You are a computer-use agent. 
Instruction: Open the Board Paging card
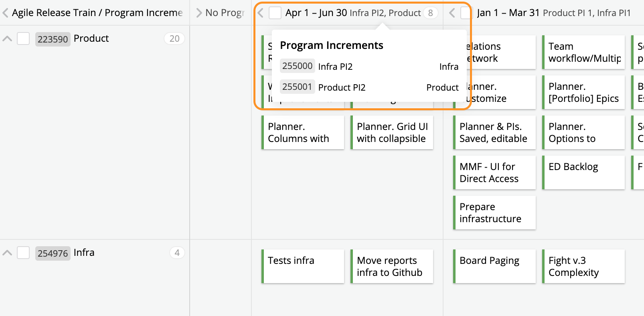click(x=495, y=266)
